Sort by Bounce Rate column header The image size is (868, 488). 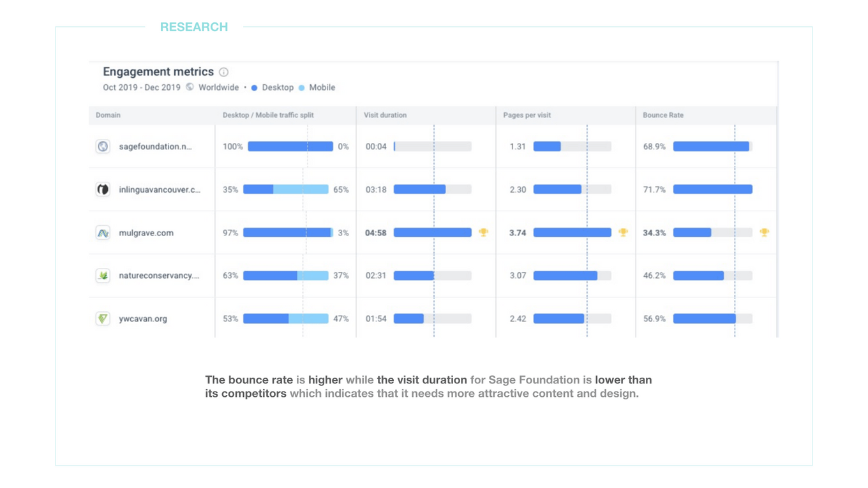[x=662, y=115]
